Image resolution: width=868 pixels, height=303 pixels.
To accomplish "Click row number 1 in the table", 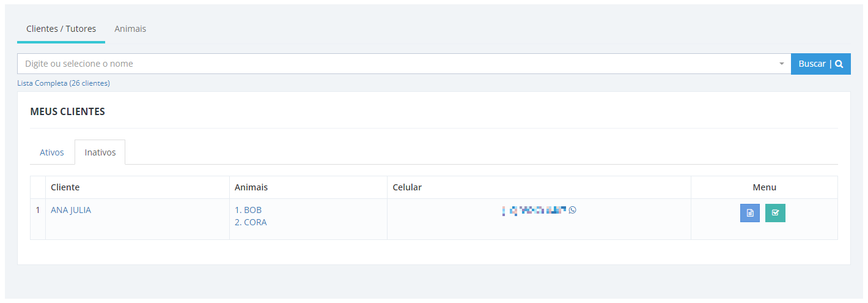I will 38,210.
